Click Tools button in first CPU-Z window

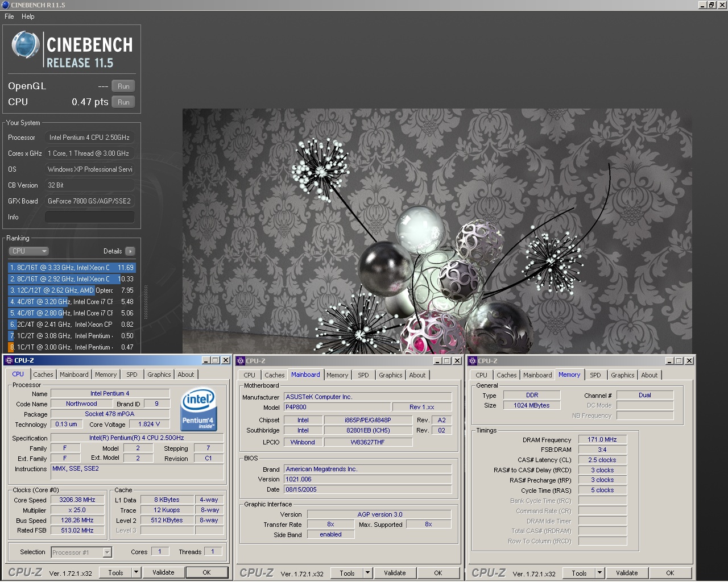click(x=115, y=573)
